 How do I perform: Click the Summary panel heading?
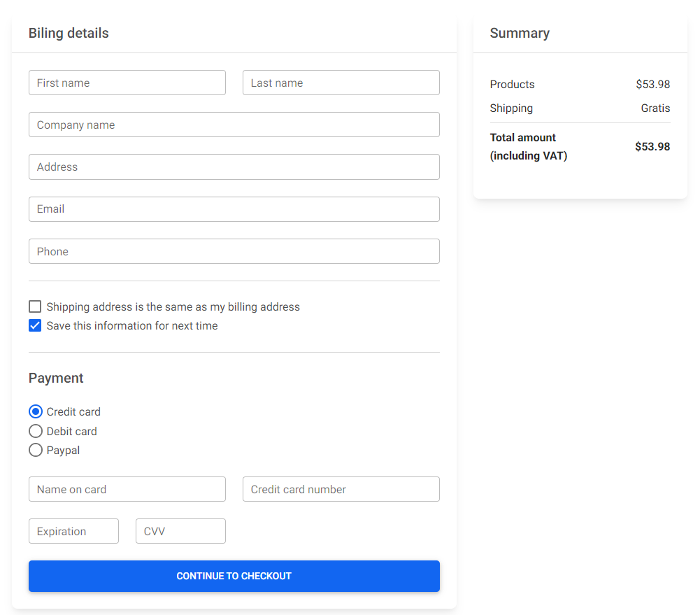pos(520,33)
